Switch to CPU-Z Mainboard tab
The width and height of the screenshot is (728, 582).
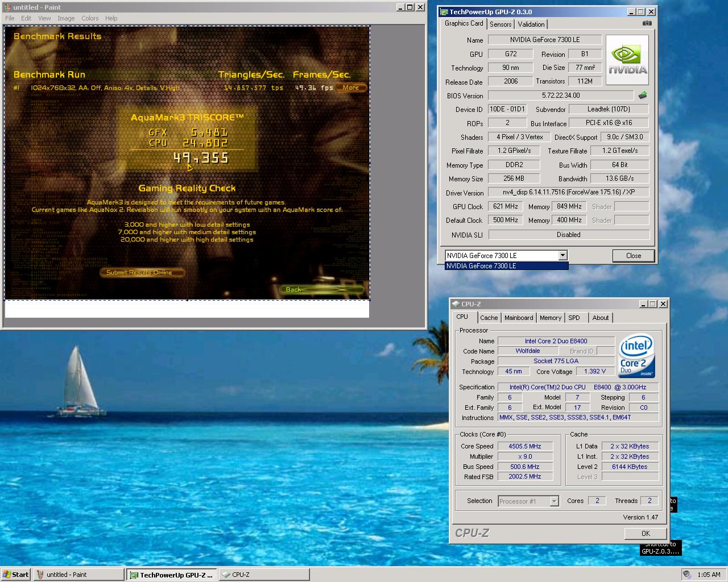pyautogui.click(x=519, y=318)
